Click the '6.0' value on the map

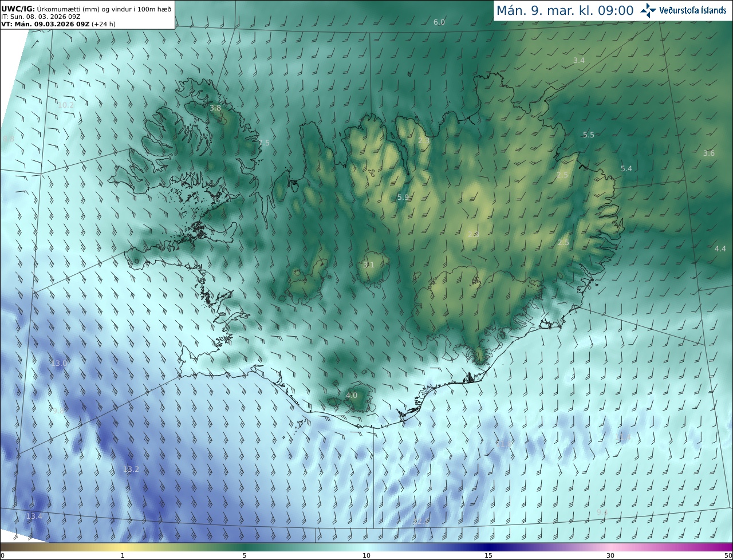pos(439,22)
